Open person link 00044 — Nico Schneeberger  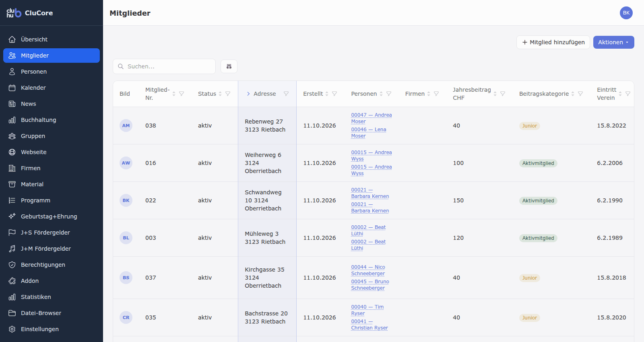tap(368, 270)
